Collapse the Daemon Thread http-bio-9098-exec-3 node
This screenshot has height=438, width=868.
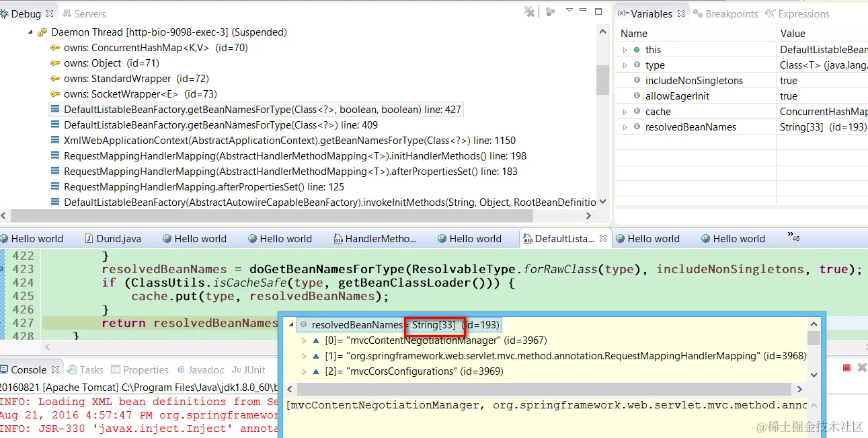click(30, 32)
